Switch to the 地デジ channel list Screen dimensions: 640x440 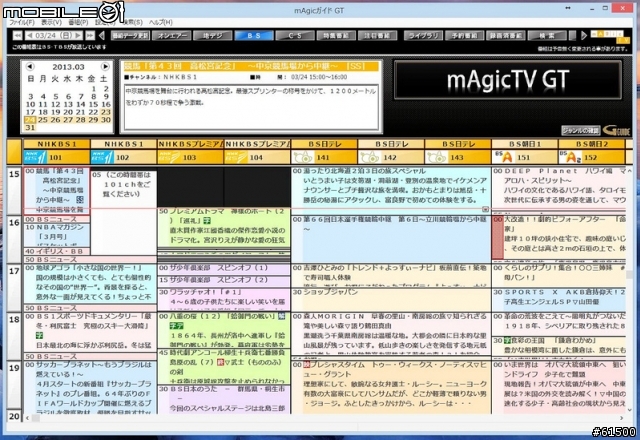tap(213, 36)
